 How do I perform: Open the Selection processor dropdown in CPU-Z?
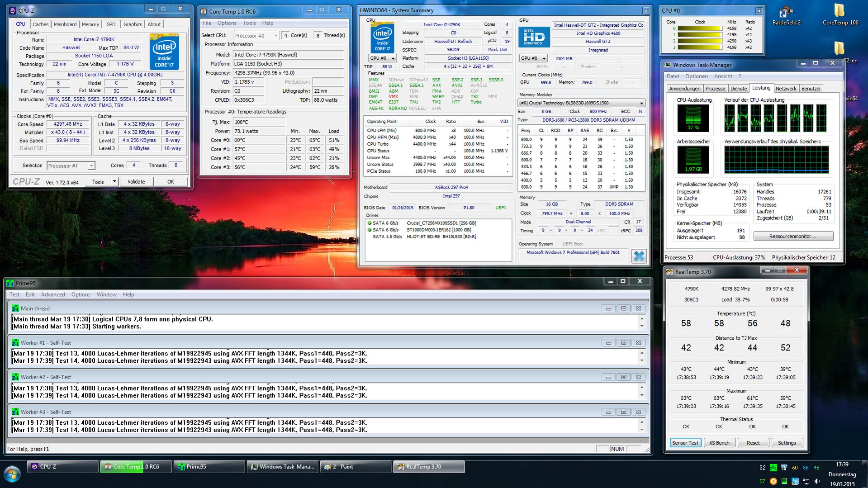(x=71, y=166)
